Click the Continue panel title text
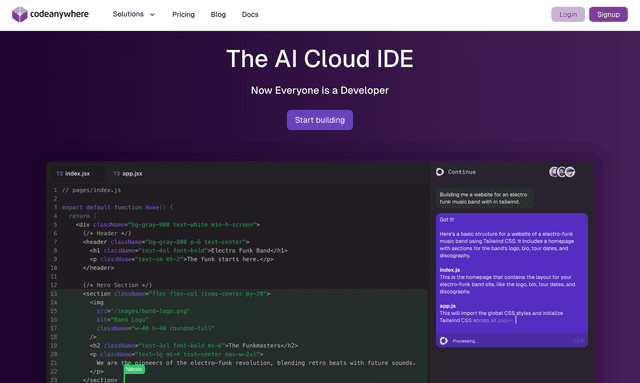The width and height of the screenshot is (640, 383). click(462, 172)
